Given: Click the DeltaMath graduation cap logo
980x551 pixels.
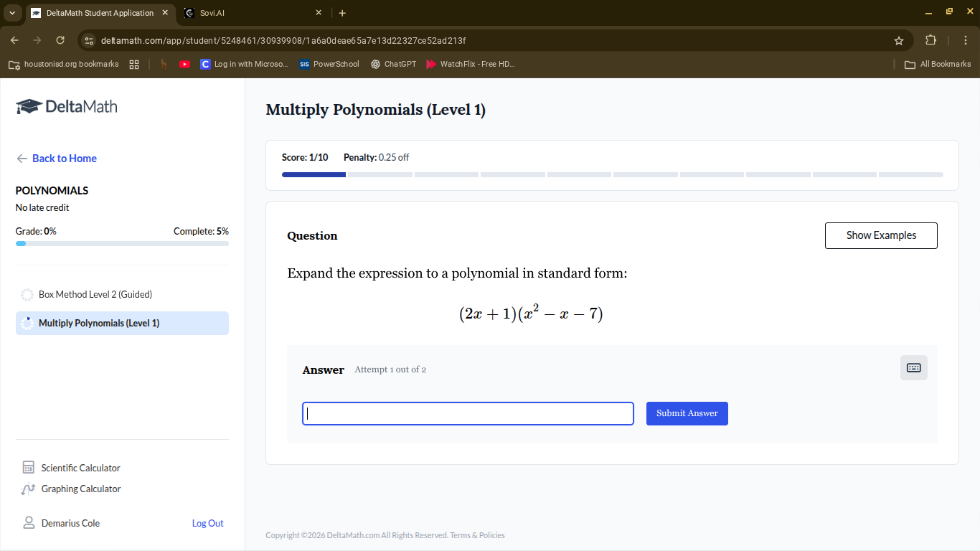Looking at the screenshot, I should tap(29, 107).
